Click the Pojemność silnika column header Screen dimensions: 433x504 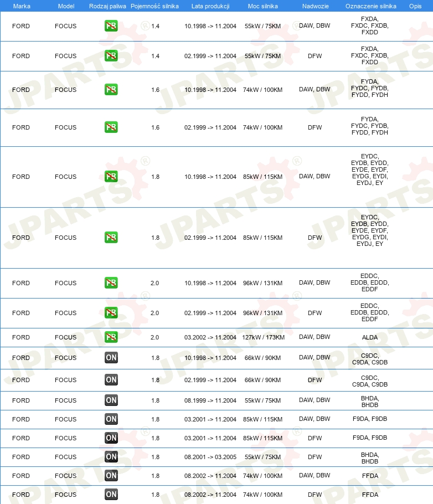[154, 6]
